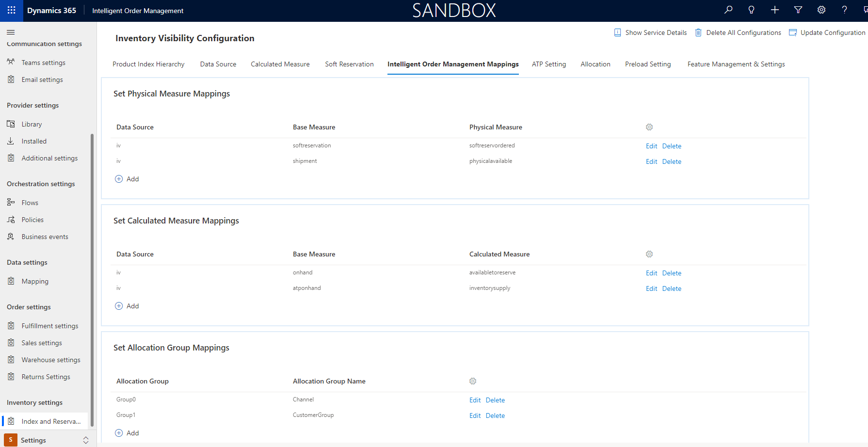Click the Show Service Details icon
The width and height of the screenshot is (868, 447).
point(617,32)
